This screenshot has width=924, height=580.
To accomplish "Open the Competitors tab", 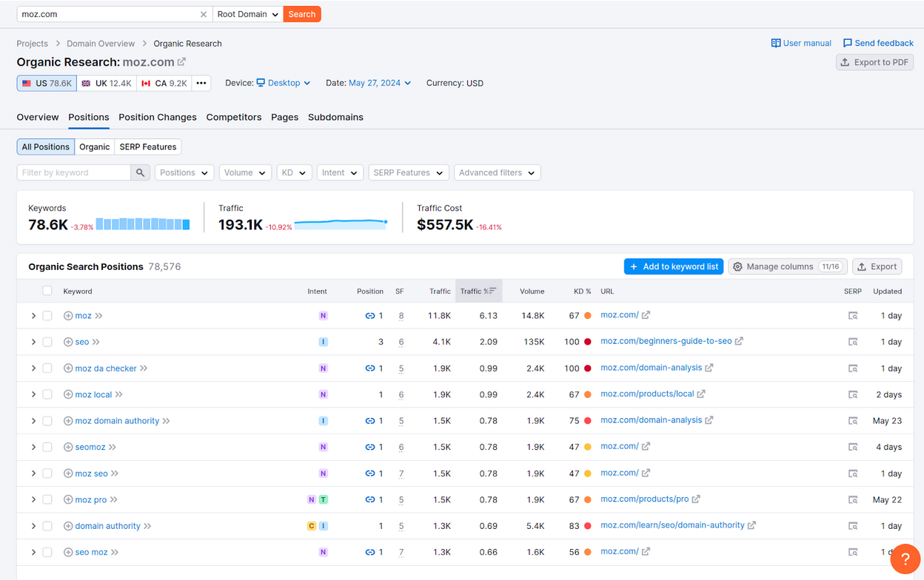I will point(234,117).
